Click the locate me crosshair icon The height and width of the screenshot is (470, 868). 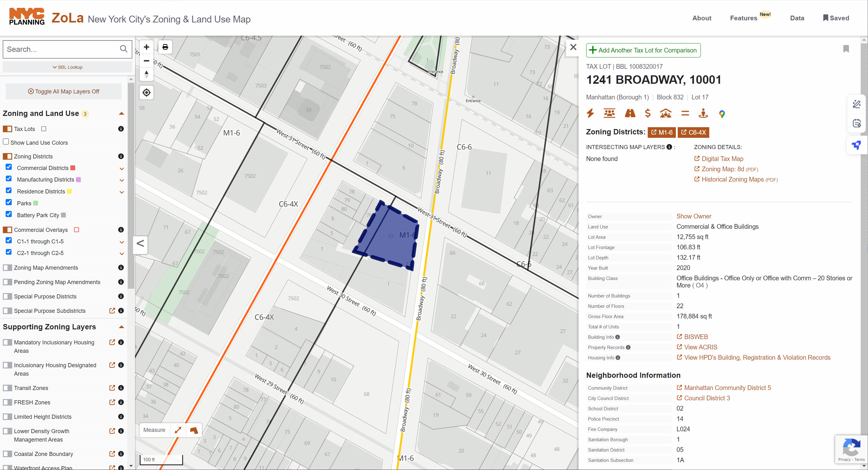pos(146,92)
